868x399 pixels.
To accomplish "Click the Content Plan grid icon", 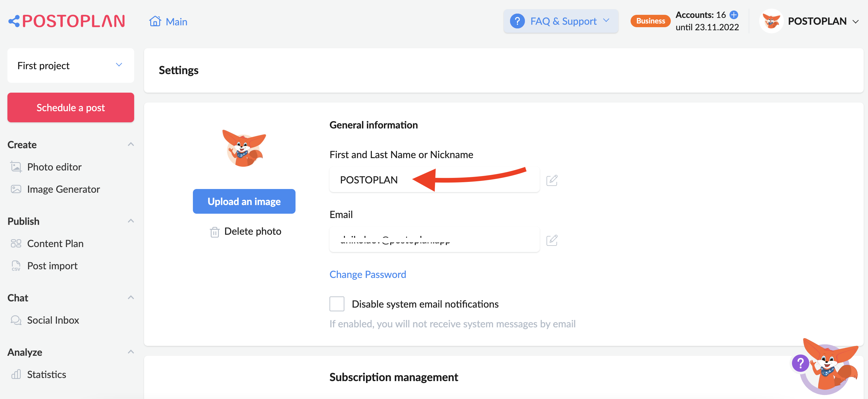I will coord(16,243).
